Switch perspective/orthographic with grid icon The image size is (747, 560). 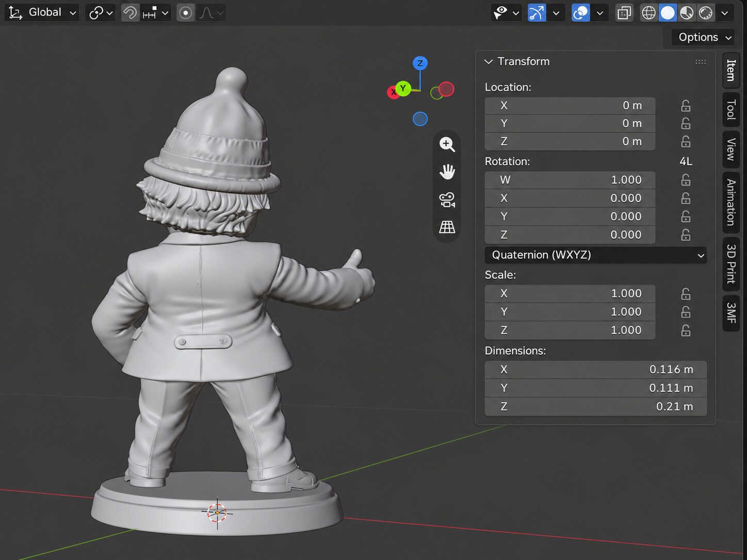447,227
